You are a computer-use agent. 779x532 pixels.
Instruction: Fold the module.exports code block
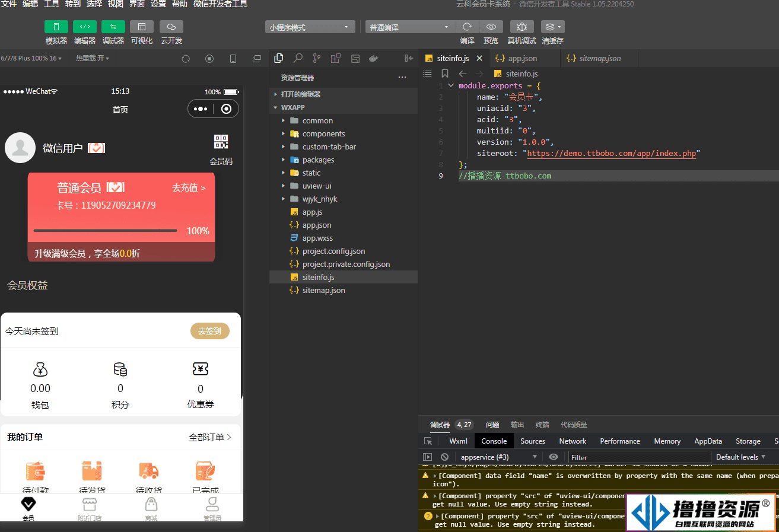451,85
